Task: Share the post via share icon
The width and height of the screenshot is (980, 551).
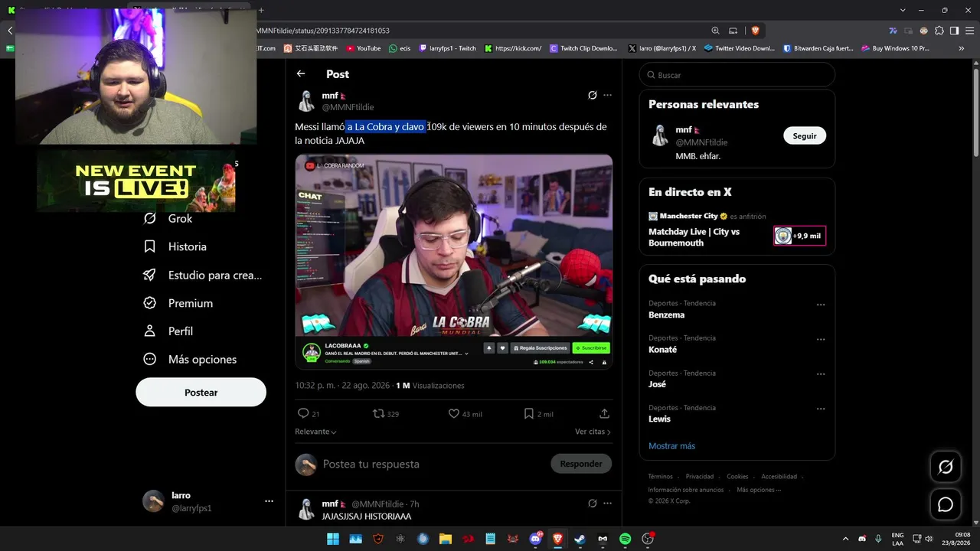Action: point(604,413)
